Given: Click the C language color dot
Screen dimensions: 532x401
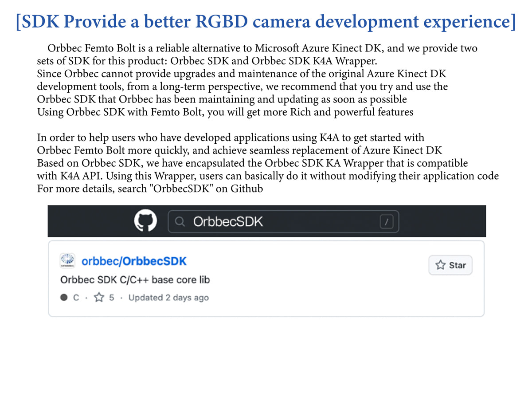Looking at the screenshot, I should (64, 298).
